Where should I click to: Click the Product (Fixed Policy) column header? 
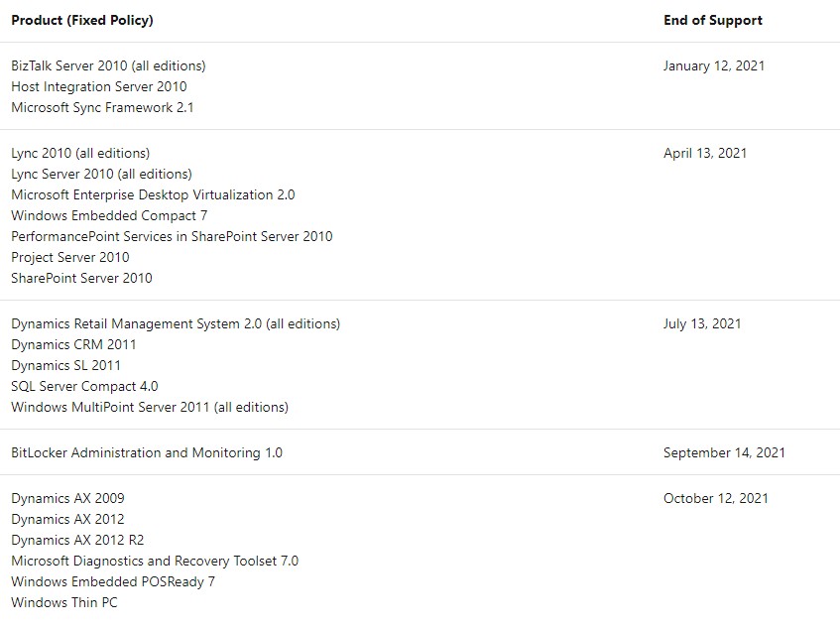[x=82, y=20]
